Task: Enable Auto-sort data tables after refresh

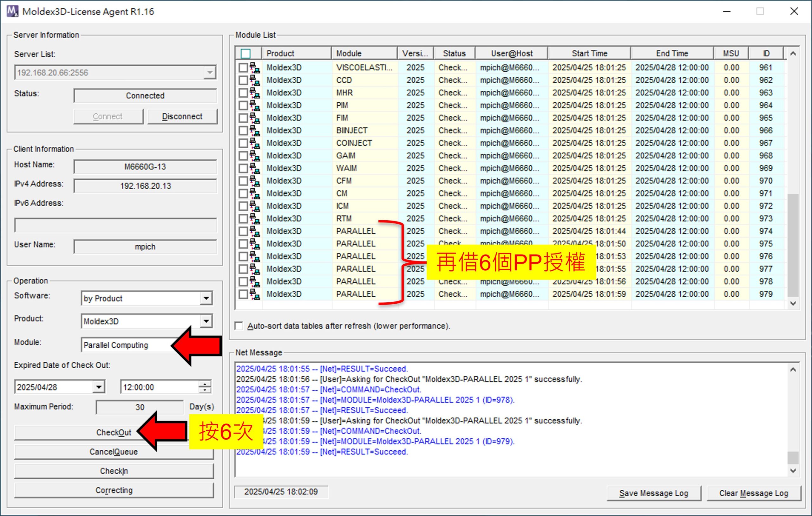Action: (239, 326)
